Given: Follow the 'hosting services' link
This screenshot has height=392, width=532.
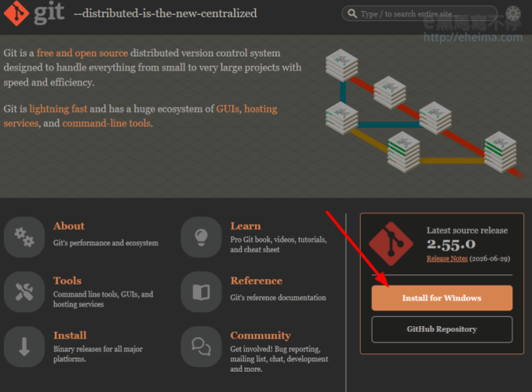Looking at the screenshot, I should click(261, 109).
